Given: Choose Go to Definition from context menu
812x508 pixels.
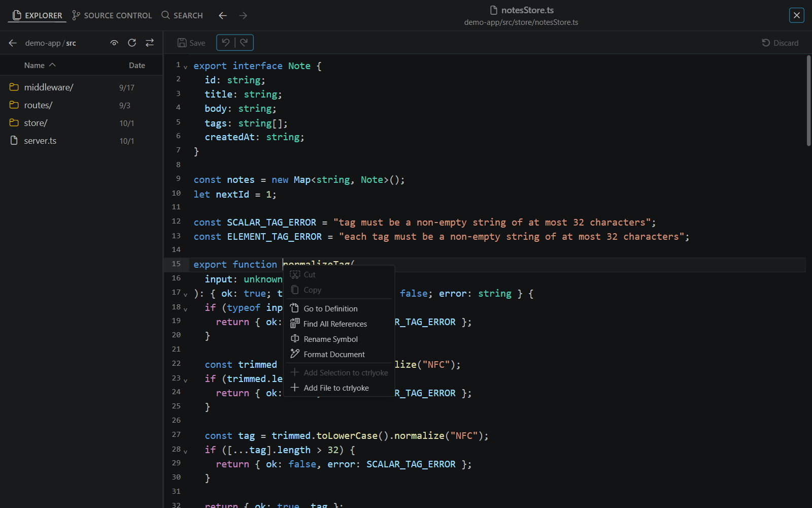Looking at the screenshot, I should click(x=339, y=308).
